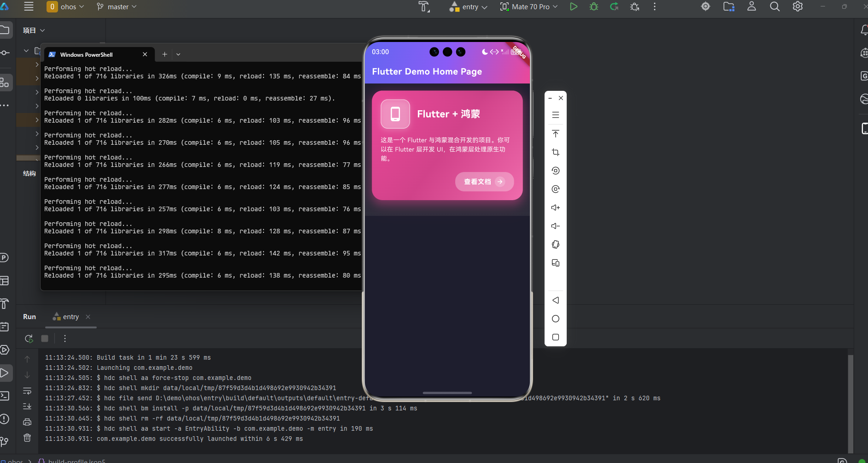Select the line 'com.example.demo successfully launched'

(x=174, y=439)
